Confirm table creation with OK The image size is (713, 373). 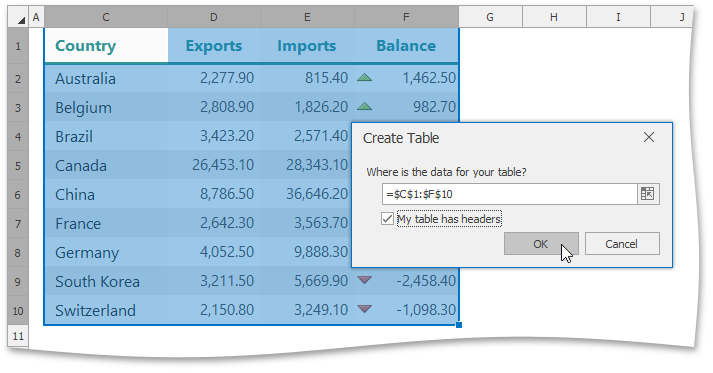click(x=541, y=244)
